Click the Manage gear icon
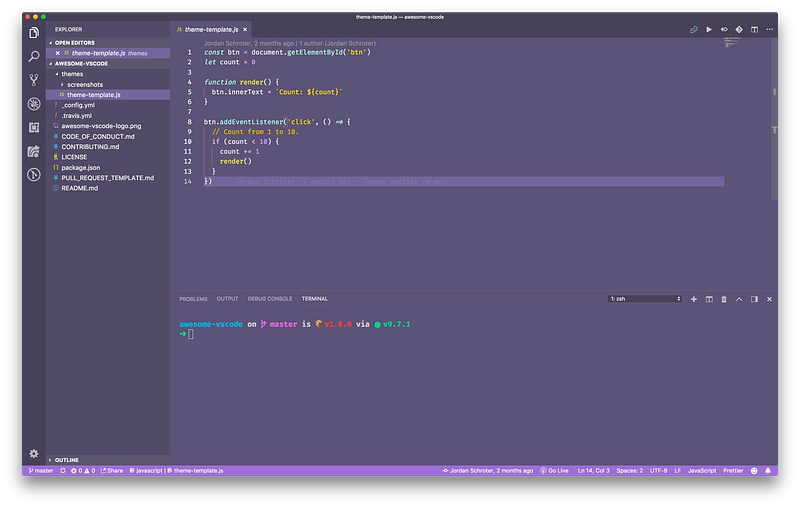 [x=34, y=453]
